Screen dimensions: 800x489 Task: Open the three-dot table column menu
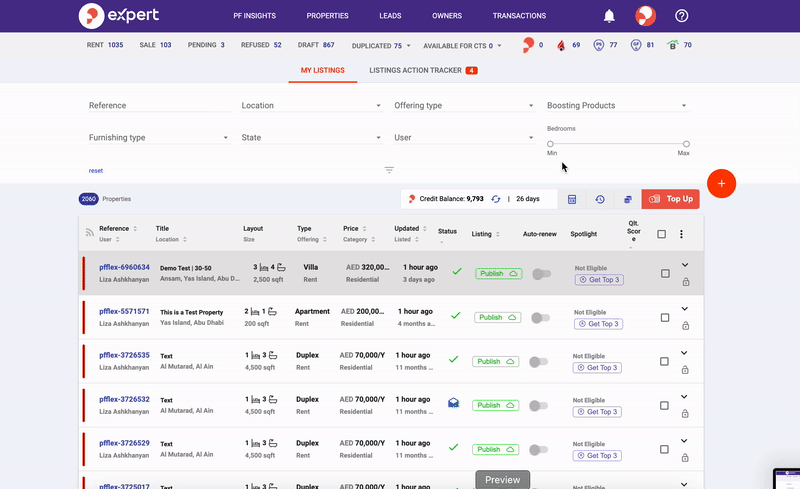coord(682,234)
